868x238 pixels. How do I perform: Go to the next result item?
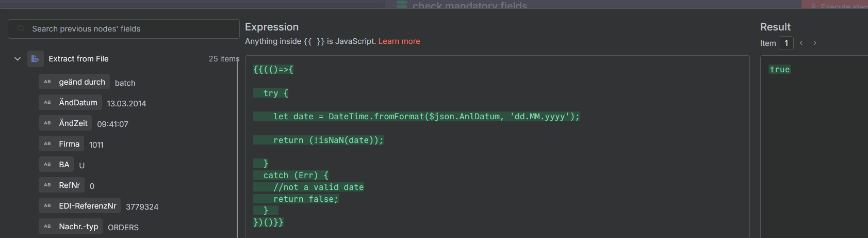815,43
